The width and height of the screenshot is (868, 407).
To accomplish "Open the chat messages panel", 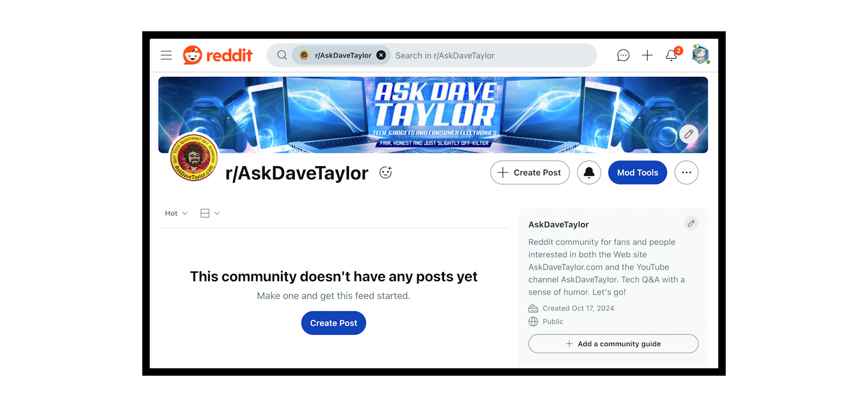I will tap(623, 55).
